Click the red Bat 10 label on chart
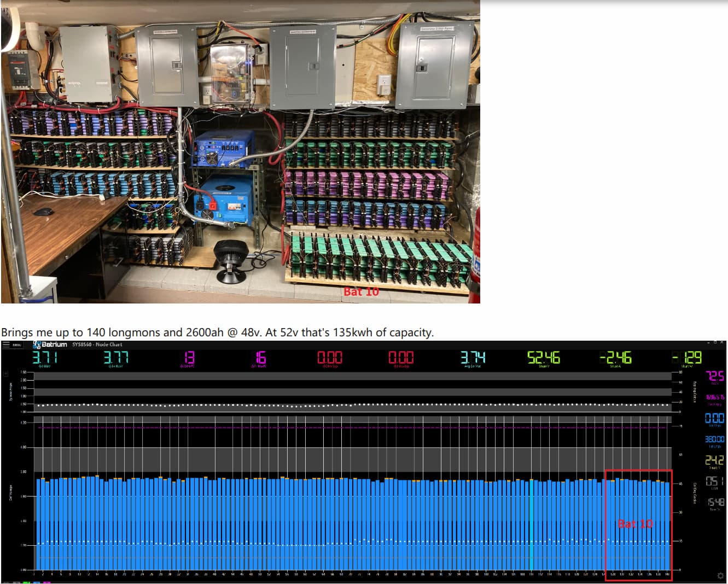The width and height of the screenshot is (728, 584). [x=635, y=524]
